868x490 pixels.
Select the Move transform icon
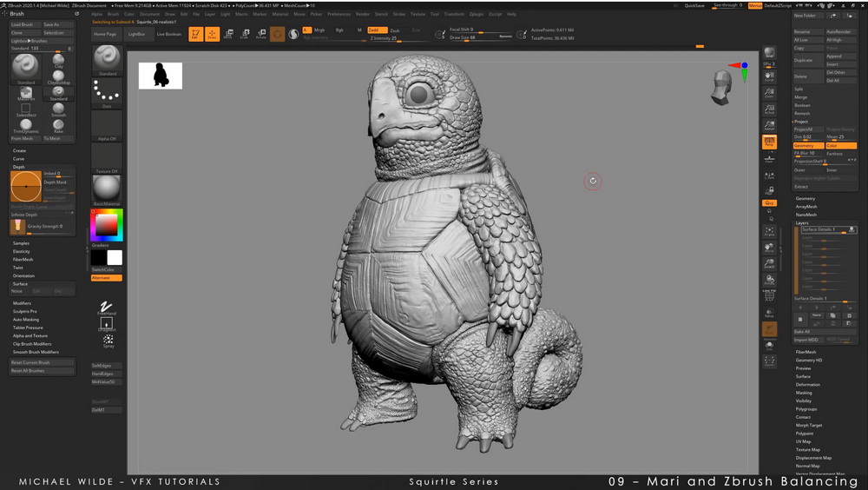(228, 34)
